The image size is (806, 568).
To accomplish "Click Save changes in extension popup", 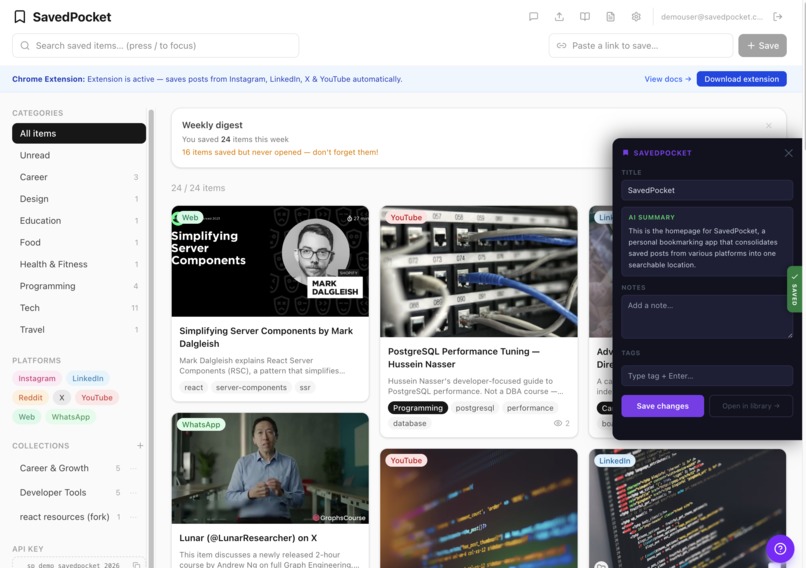I will 662,406.
